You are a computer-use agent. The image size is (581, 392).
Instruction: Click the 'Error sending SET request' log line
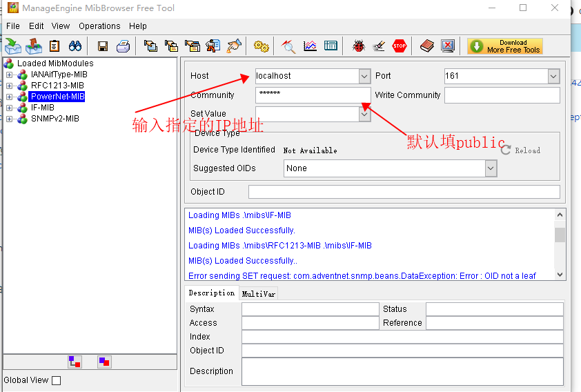point(362,276)
